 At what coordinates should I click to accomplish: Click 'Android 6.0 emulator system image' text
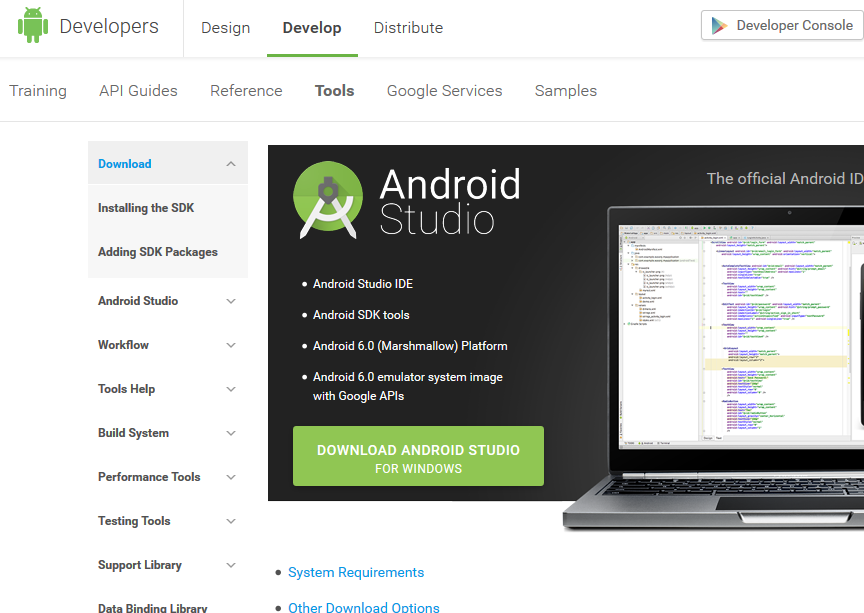pyautogui.click(x=408, y=377)
